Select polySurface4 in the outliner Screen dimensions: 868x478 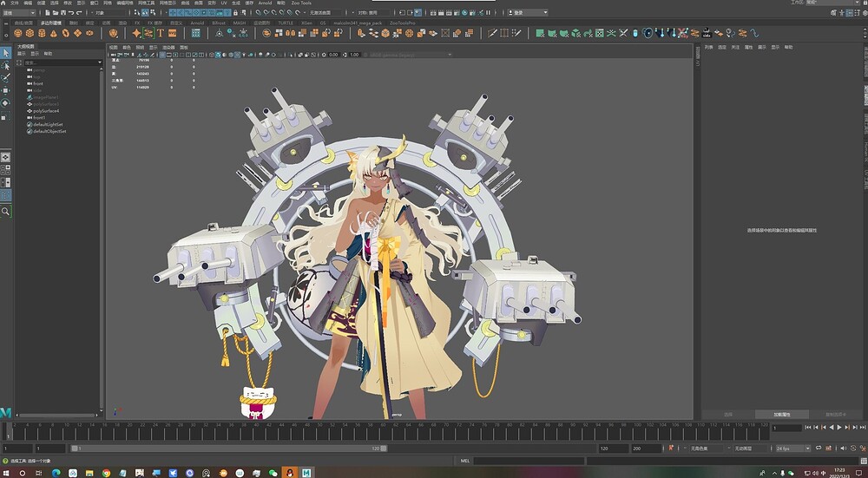point(46,111)
